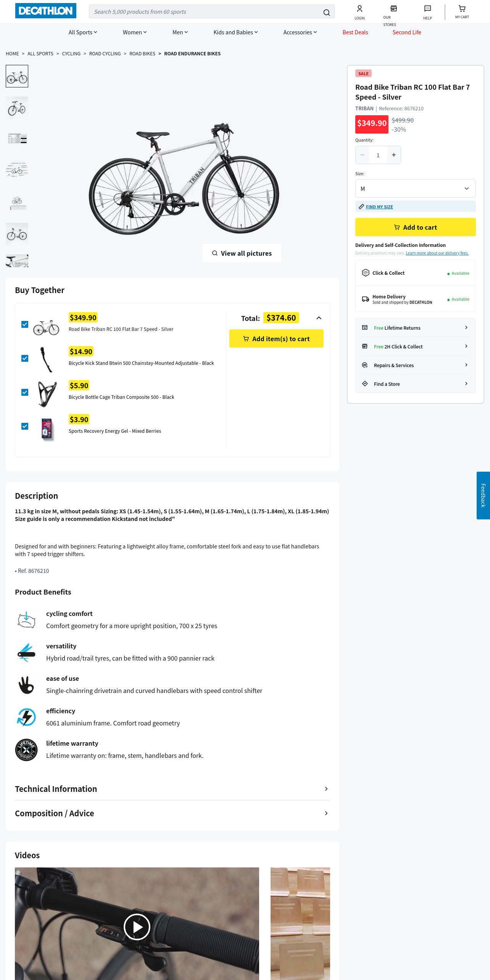Open the Help chat icon
The width and height of the screenshot is (490, 980).
(428, 8)
